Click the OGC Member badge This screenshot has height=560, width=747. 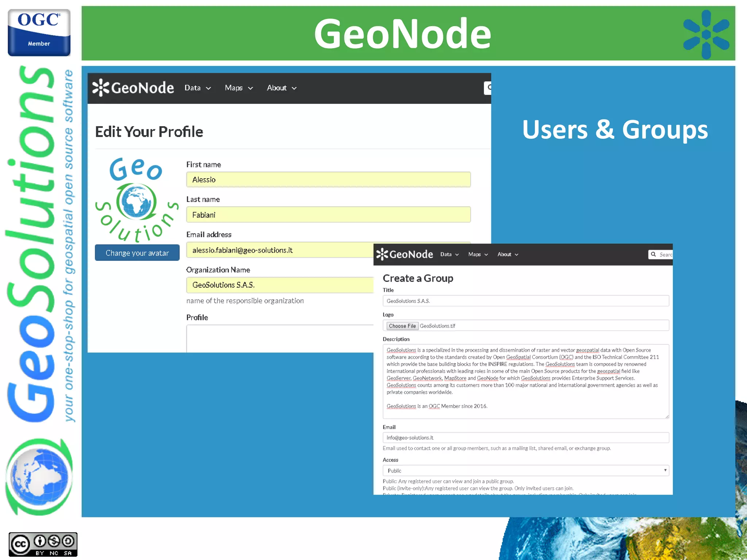pyautogui.click(x=39, y=32)
